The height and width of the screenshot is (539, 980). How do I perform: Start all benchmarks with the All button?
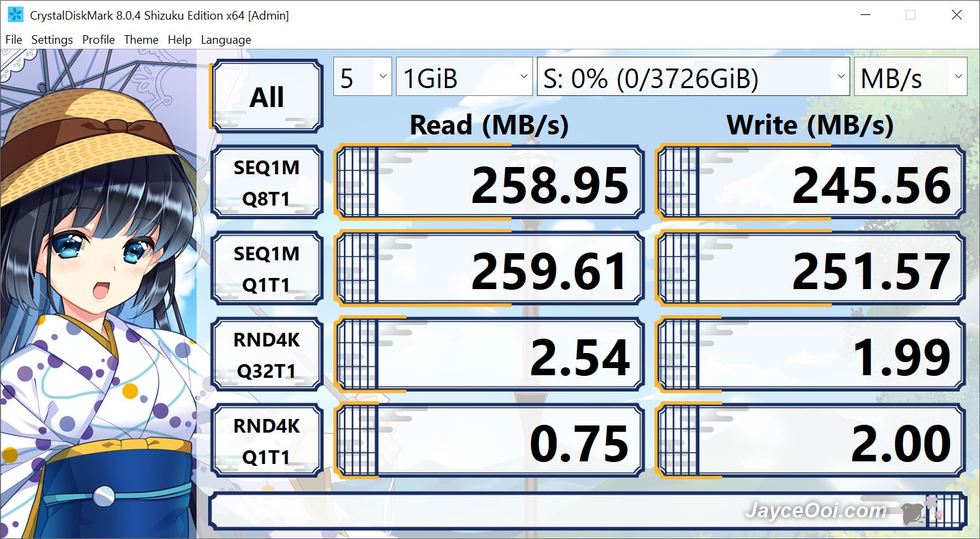(x=267, y=97)
